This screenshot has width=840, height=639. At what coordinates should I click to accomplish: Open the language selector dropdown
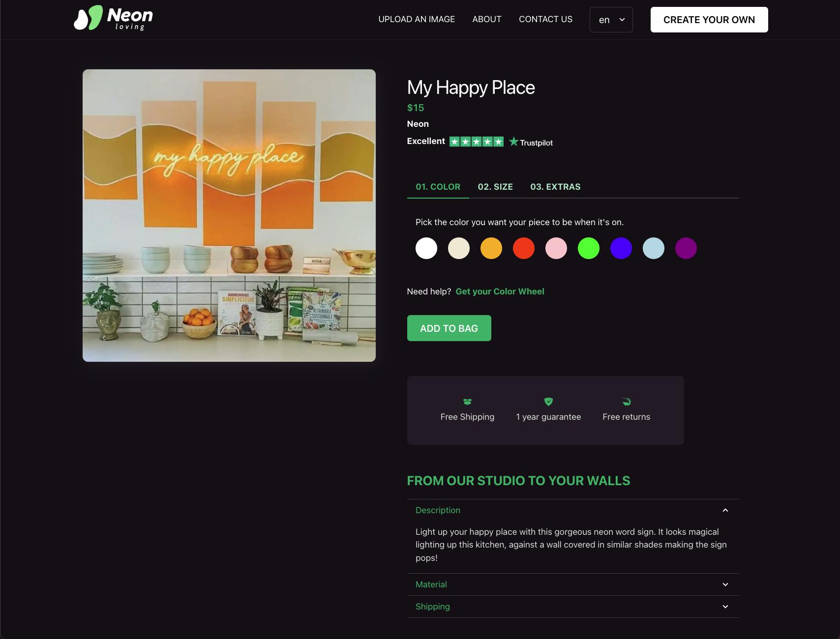coord(611,20)
